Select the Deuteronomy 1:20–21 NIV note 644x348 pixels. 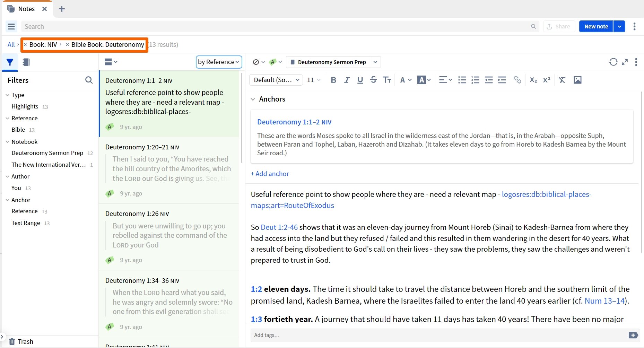pos(169,170)
